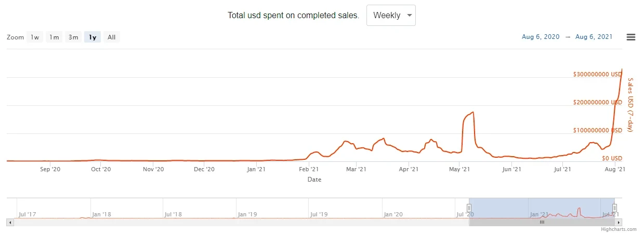The height and width of the screenshot is (234, 644).
Task: Click the scrollbar left arrow
Action: (10, 222)
